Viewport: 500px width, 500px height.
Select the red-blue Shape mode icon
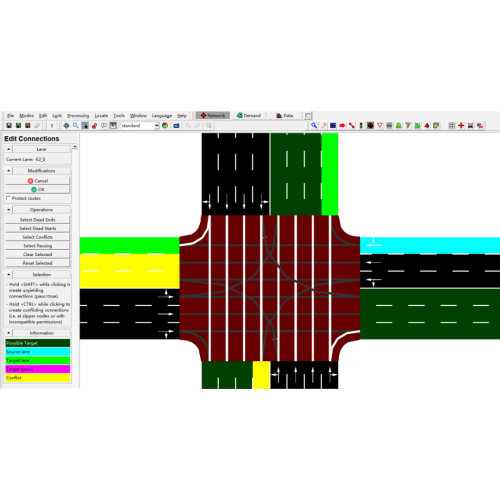coord(426,125)
